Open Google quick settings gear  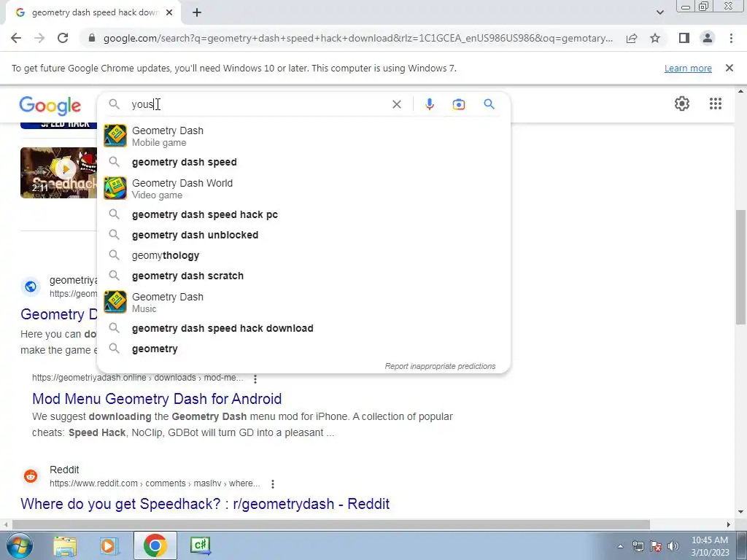click(682, 104)
